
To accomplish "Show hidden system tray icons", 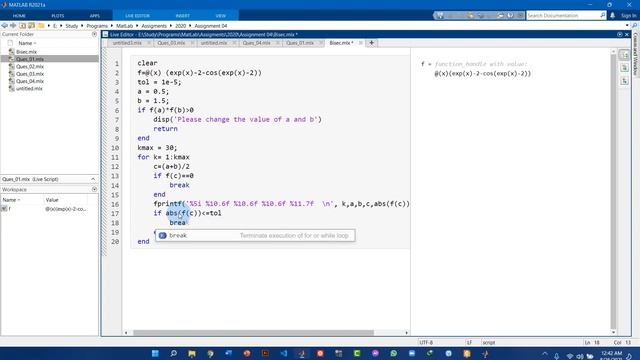I will pyautogui.click(x=544, y=354).
